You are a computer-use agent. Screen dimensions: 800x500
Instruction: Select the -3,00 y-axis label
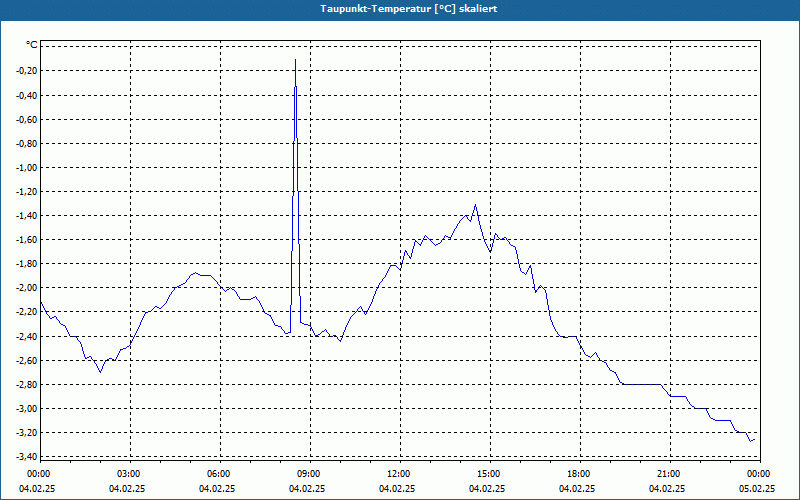(x=27, y=409)
